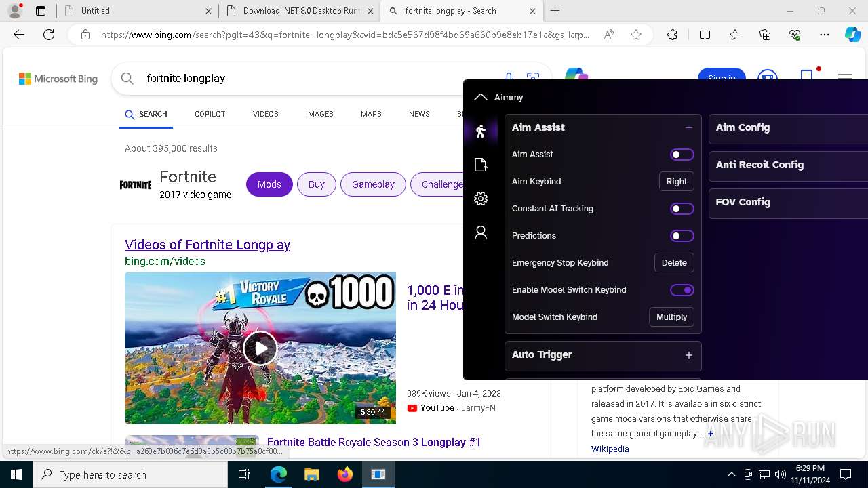Screen dimensions: 868x488
Task: Change Emergency Stop Keybind Delete button
Action: click(674, 263)
